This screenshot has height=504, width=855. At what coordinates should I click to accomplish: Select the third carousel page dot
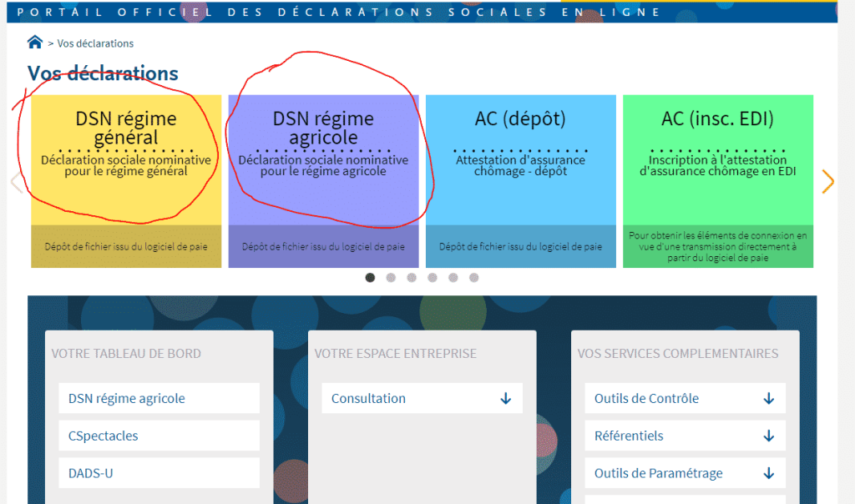pos(412,278)
